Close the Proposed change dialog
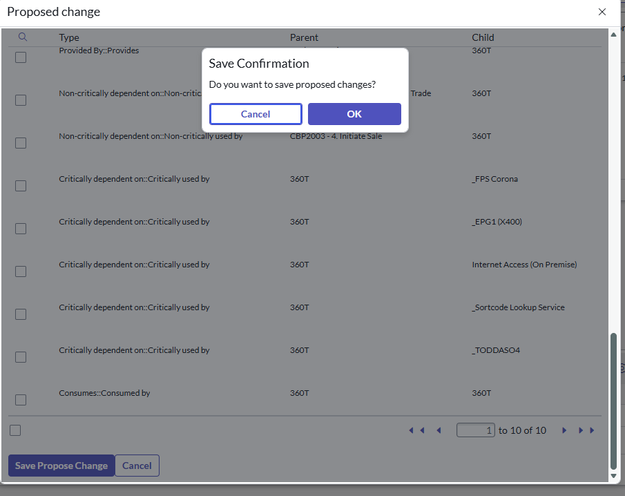The image size is (625, 496). 602,12
